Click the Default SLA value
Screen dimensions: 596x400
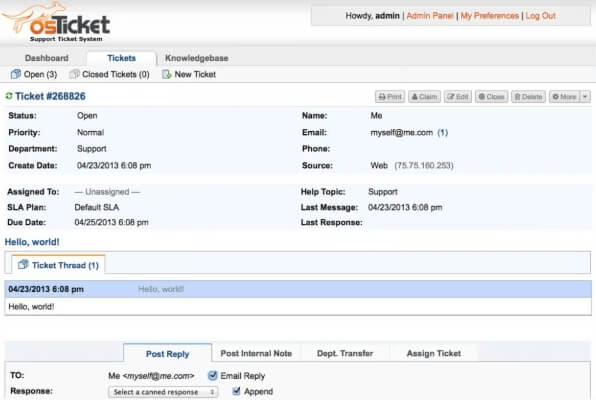pos(97,207)
